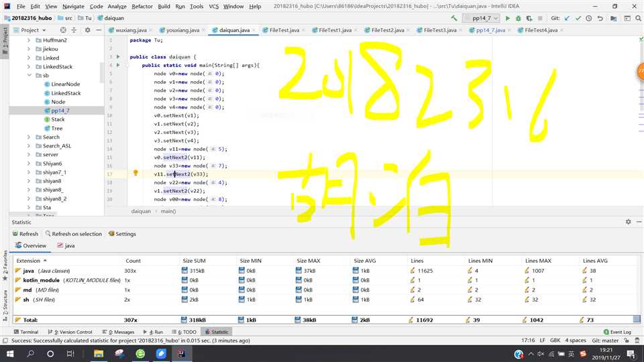This screenshot has width=644, height=362.
Task: Update project via Git blue arrow icon
Action: [x=568, y=18]
